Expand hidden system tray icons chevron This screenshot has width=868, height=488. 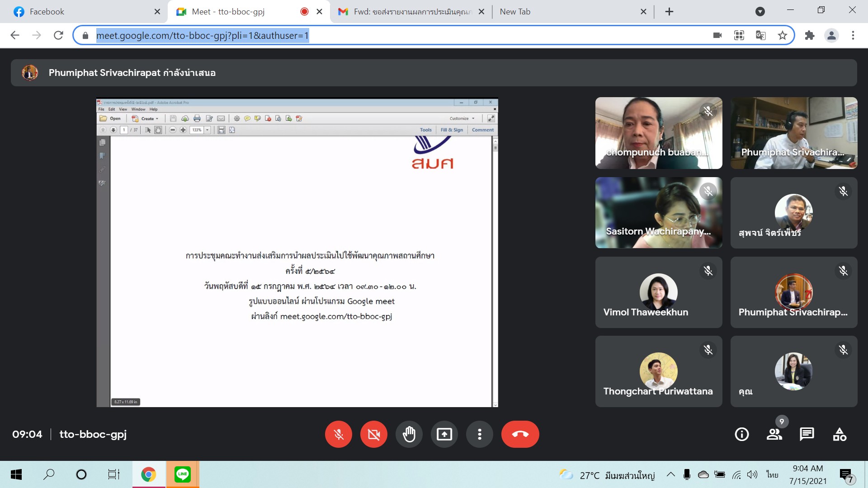pyautogui.click(x=671, y=474)
